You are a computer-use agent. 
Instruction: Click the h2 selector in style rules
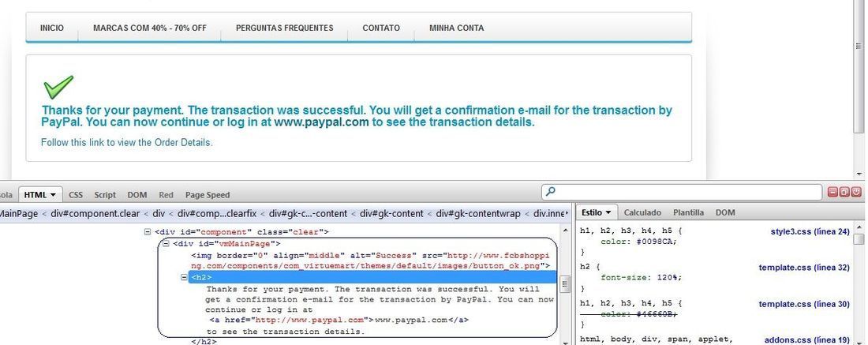[x=586, y=267]
